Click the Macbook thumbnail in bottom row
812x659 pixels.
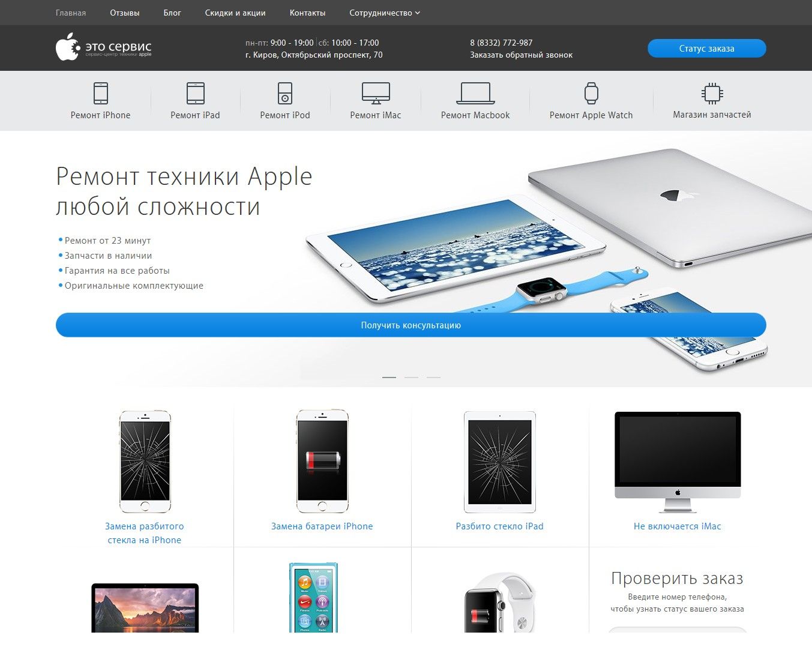[145, 607]
